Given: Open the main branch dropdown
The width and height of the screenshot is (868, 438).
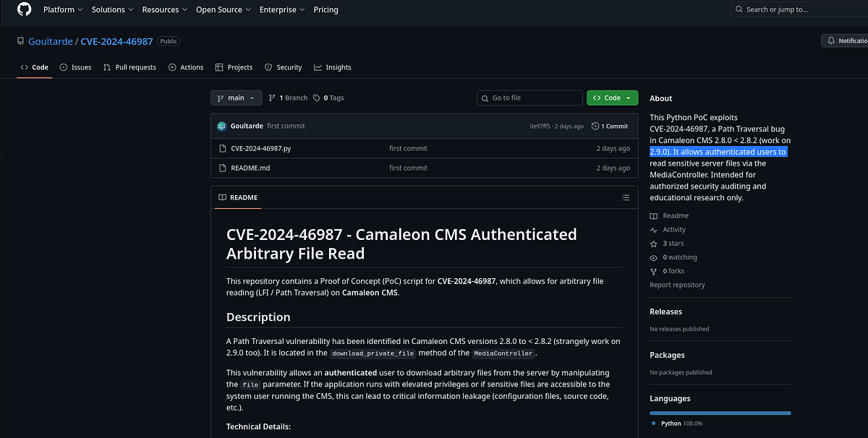Looking at the screenshot, I should (x=236, y=98).
